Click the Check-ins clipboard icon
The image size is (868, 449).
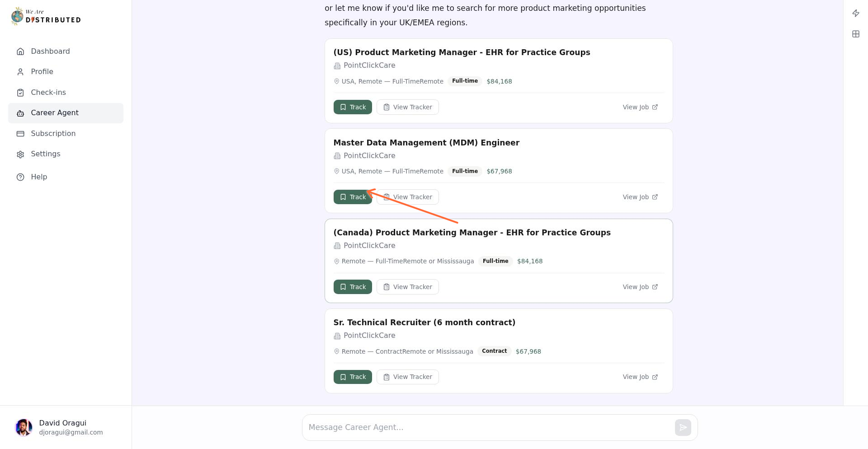point(20,92)
